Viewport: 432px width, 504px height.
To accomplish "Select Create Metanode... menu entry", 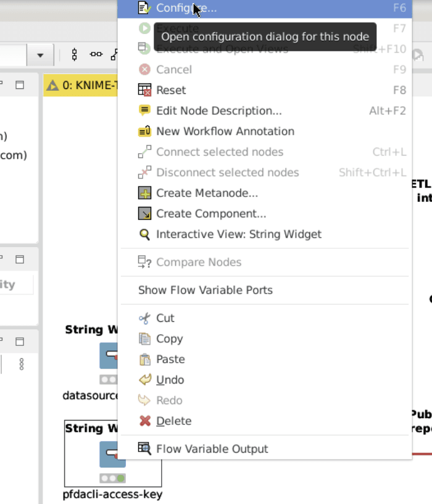I will [265, 193].
